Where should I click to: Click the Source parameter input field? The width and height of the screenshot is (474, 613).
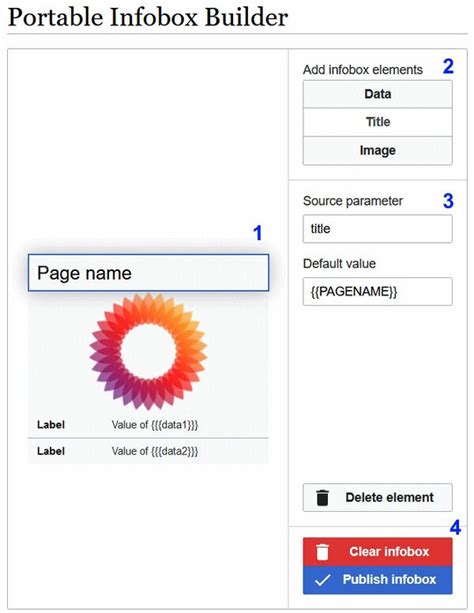[377, 229]
